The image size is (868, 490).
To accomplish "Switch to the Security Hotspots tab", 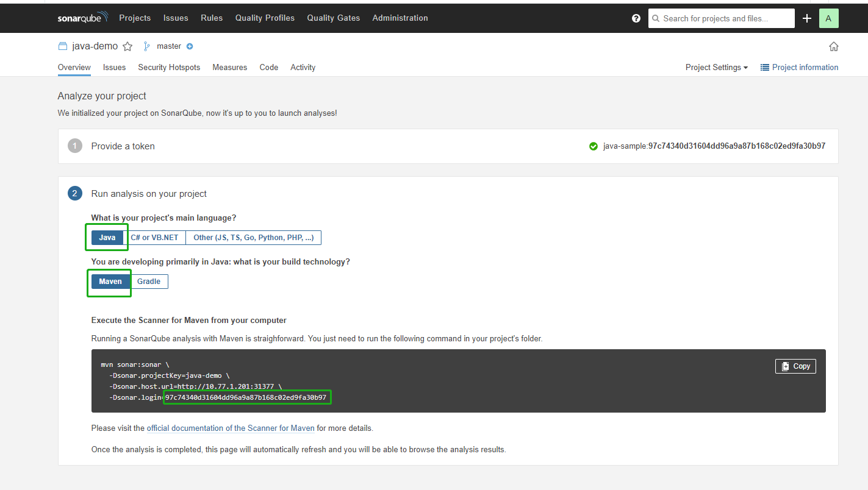I will pos(168,67).
